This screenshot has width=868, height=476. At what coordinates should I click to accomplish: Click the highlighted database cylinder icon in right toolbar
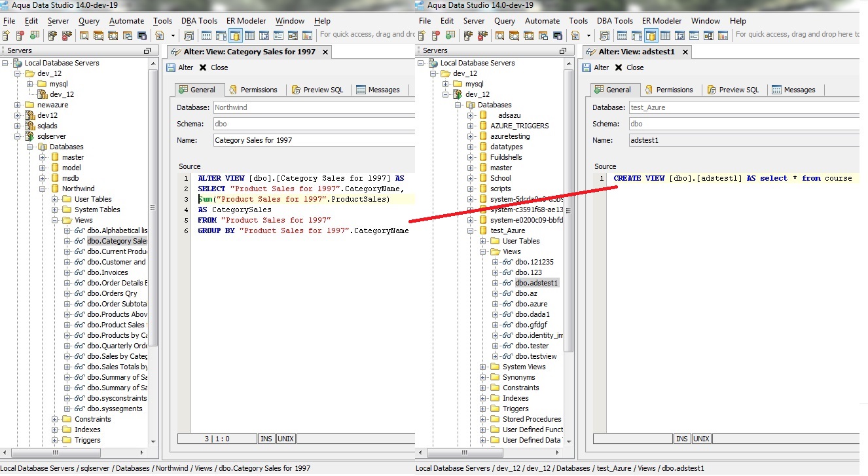(651, 35)
